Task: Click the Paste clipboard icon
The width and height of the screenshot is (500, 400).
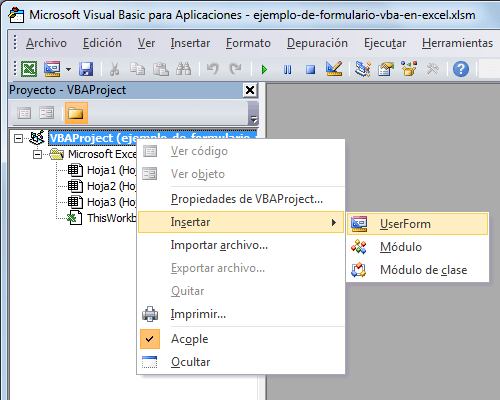Action: (x=160, y=69)
